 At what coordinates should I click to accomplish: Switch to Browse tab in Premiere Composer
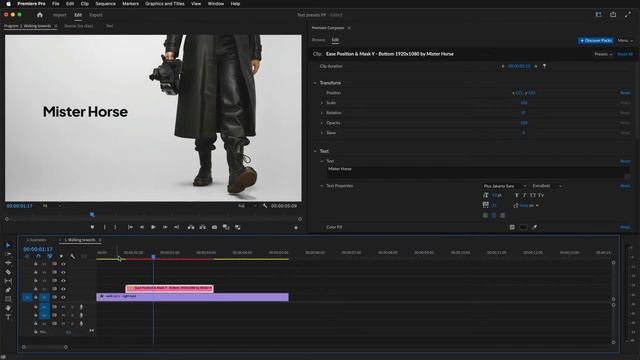(x=318, y=40)
